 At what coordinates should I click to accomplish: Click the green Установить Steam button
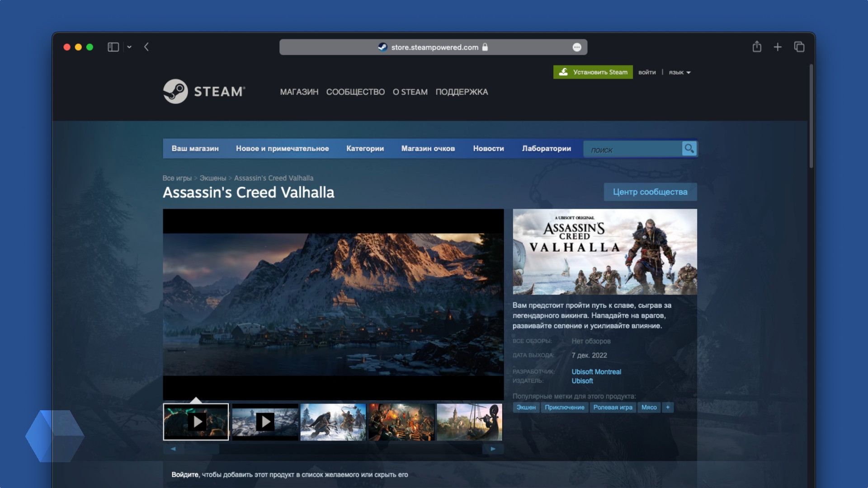point(593,72)
